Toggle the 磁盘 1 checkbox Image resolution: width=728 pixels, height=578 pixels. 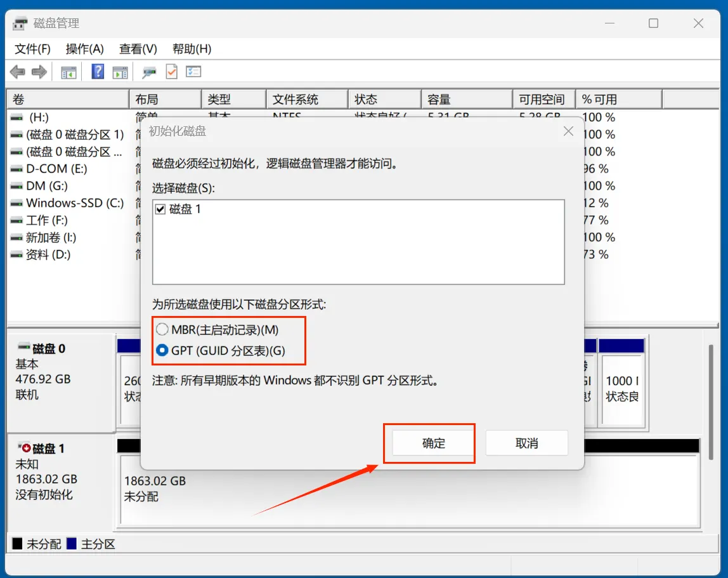[x=160, y=209]
